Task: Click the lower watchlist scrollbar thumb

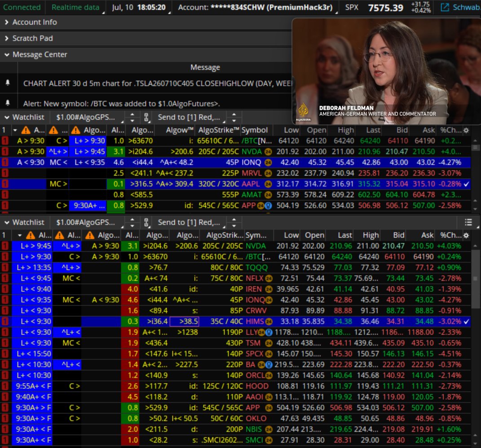Action: tap(475, 279)
